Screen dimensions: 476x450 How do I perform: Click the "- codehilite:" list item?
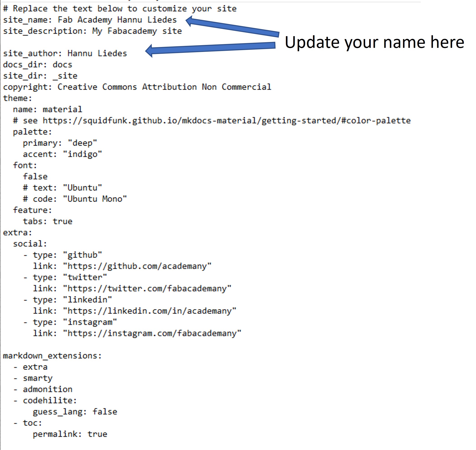pos(45,401)
